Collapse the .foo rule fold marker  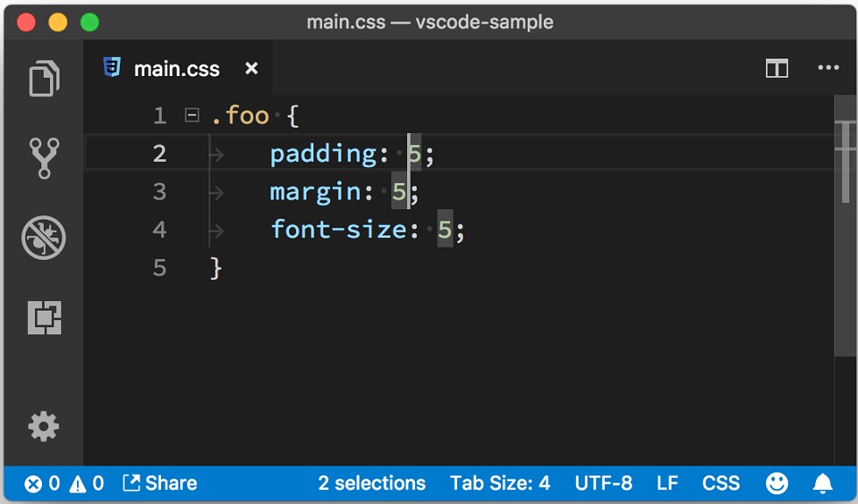click(x=192, y=115)
